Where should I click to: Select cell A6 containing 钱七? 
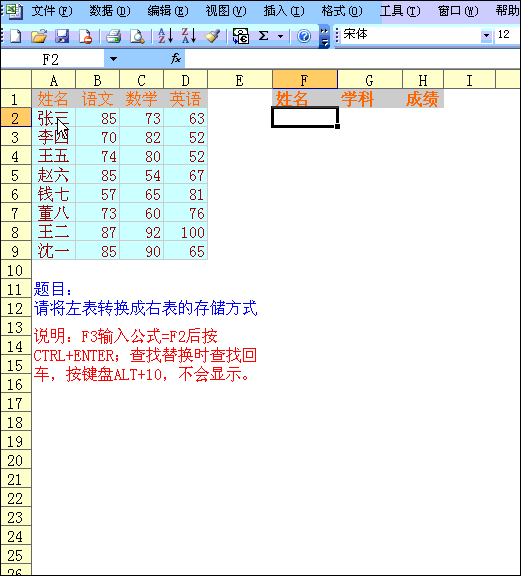click(x=54, y=194)
